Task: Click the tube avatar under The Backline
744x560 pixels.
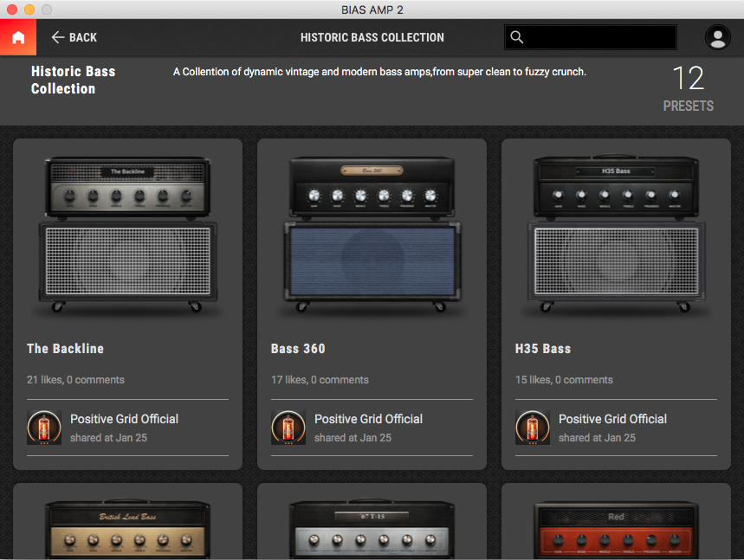Action: coord(44,428)
